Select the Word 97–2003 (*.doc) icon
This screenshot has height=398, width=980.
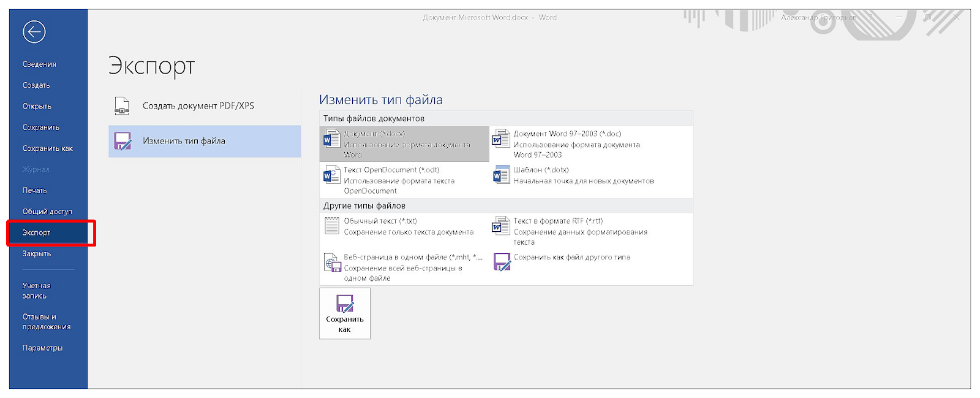pyautogui.click(x=501, y=139)
